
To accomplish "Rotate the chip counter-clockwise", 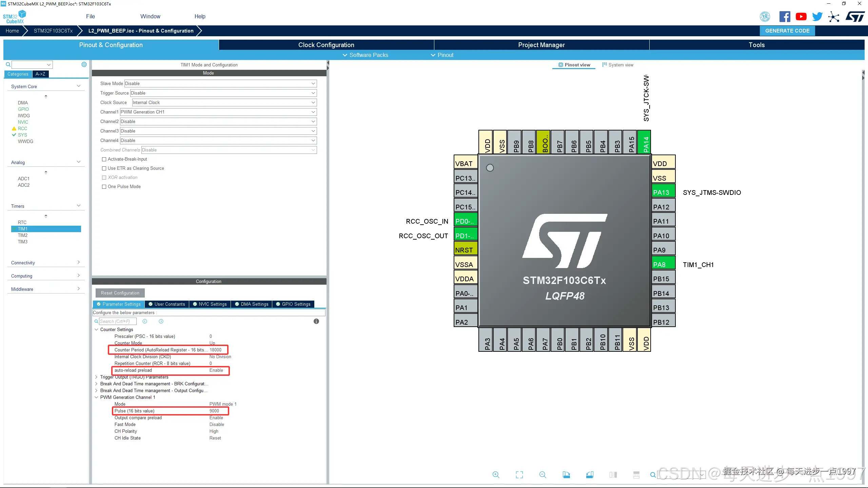I will pos(590,475).
